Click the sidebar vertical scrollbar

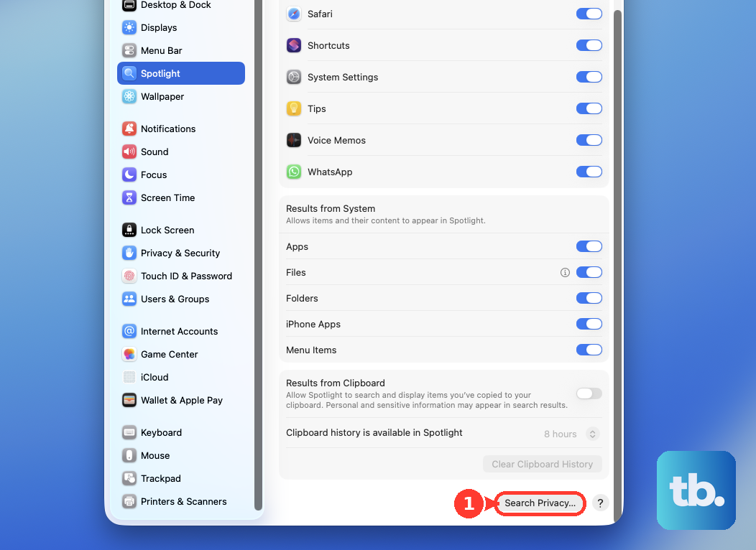click(259, 255)
